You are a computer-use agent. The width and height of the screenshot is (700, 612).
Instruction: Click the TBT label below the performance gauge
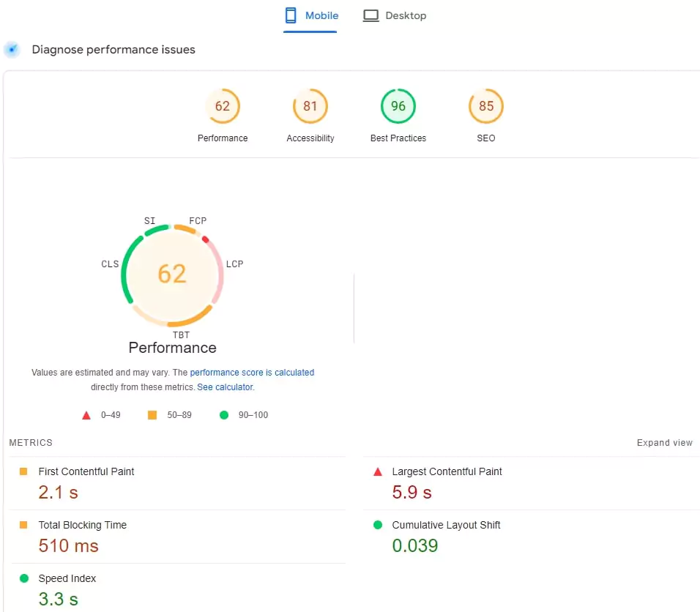tap(181, 335)
